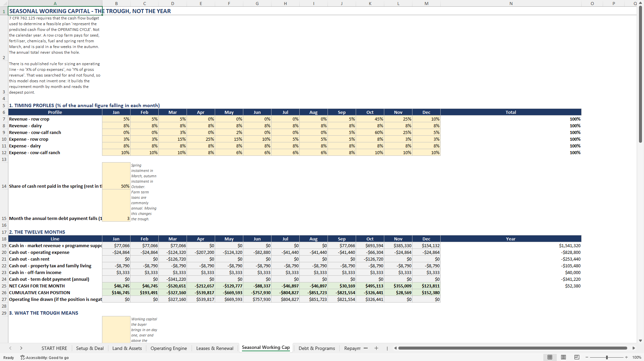Click the vertical scrollbar thumb

(x=640, y=74)
